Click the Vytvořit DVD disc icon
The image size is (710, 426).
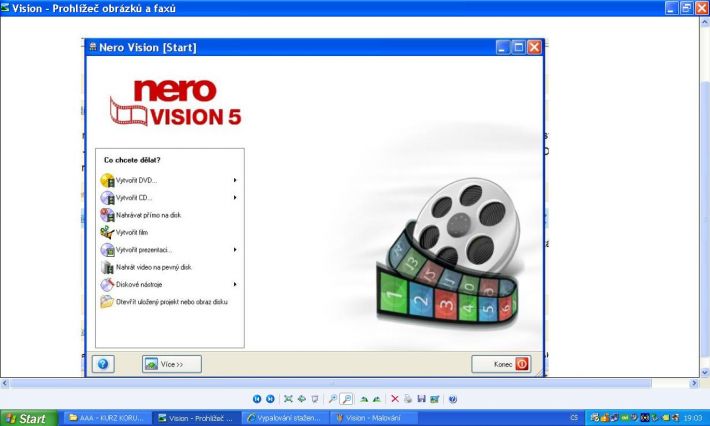[x=107, y=181]
